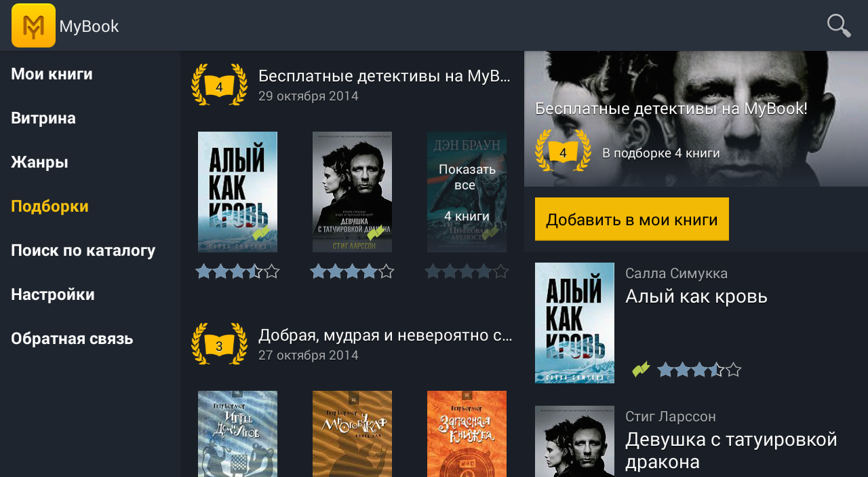Click star rating under Девушка с татуировкой cover
The image size is (868, 477).
[x=352, y=272]
